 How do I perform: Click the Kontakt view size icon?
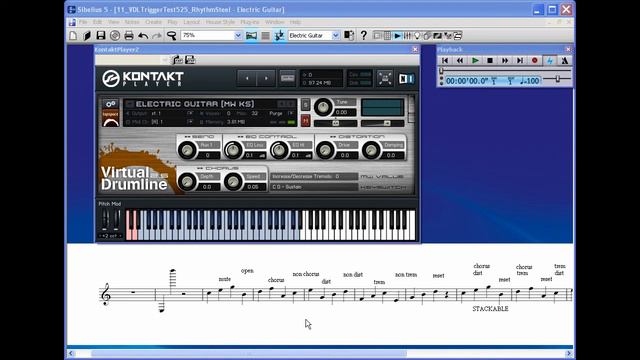[385, 78]
